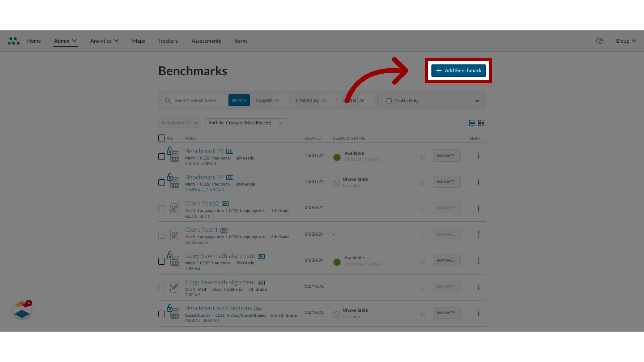Expand the Bulk Action dropdown menu
This screenshot has height=362, width=644.
[x=179, y=122]
